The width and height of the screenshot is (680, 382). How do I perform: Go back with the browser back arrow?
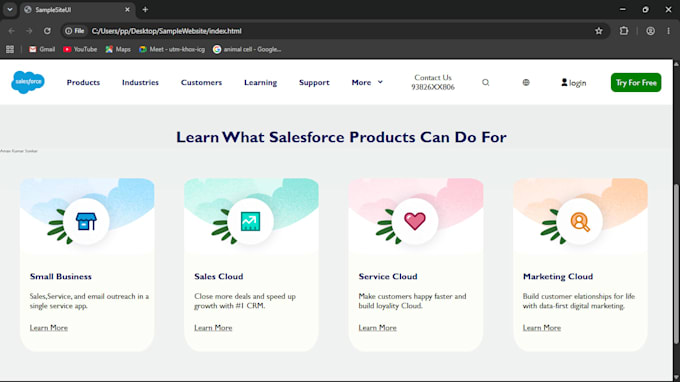point(12,31)
